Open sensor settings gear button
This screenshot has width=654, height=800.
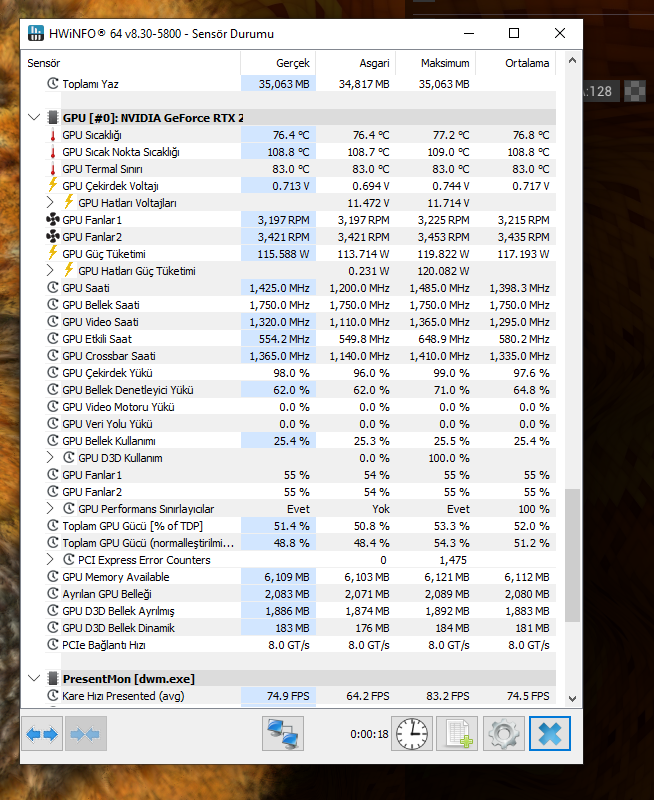point(504,734)
